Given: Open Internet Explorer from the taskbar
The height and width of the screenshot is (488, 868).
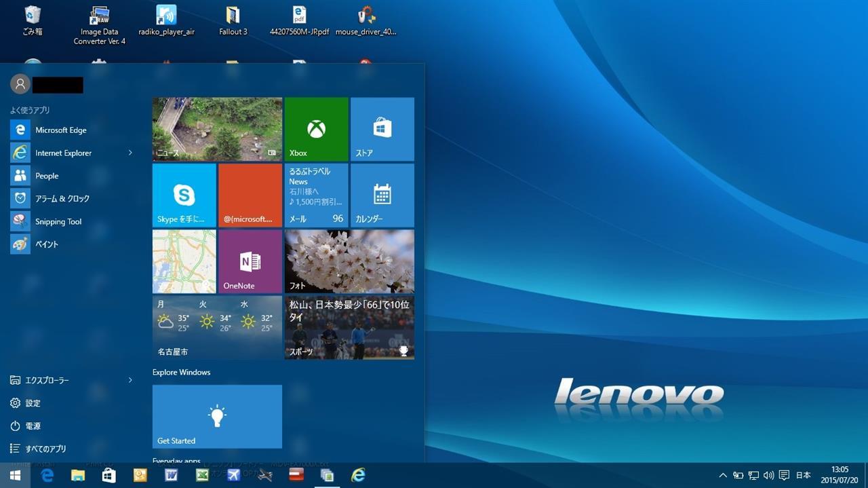Looking at the screenshot, I should pyautogui.click(x=358, y=476).
